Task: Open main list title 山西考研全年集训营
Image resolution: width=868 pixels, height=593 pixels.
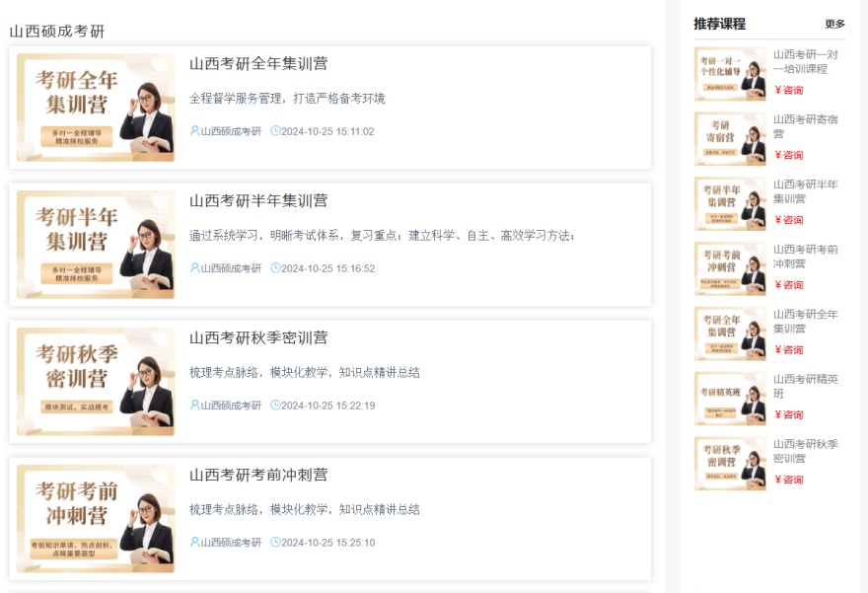Action: (258, 64)
